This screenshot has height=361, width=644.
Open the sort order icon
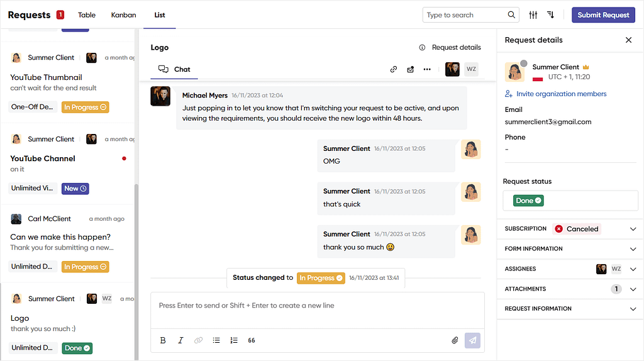point(551,15)
